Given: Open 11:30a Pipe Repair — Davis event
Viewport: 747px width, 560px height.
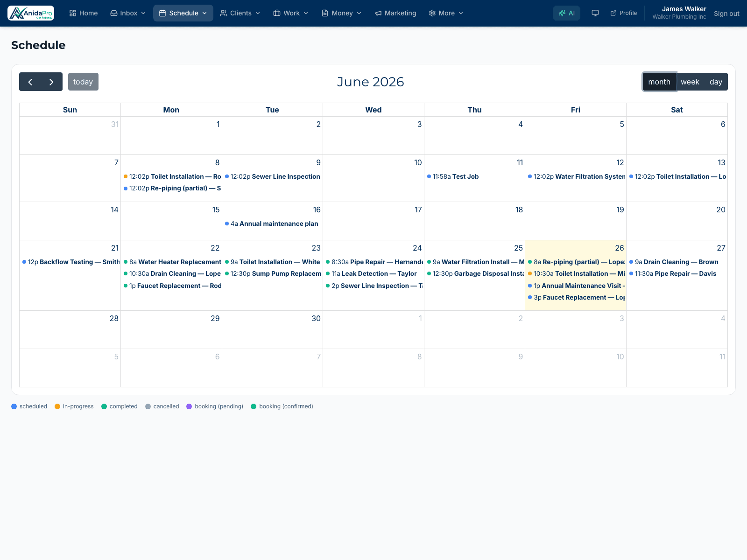Looking at the screenshot, I should tap(677, 273).
